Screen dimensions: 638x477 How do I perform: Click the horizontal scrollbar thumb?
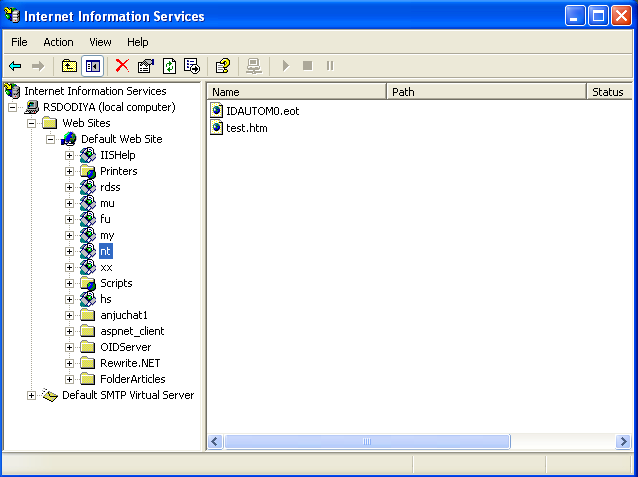pyautogui.click(x=367, y=442)
